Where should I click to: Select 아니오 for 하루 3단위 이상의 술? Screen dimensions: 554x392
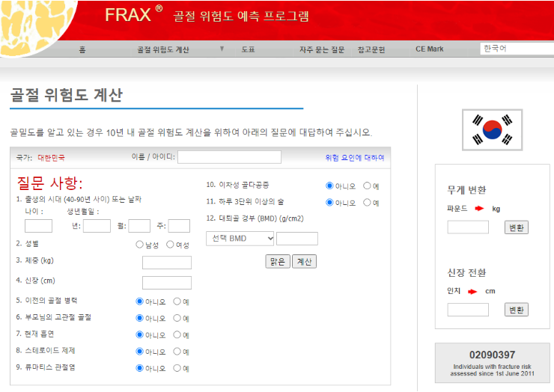329,202
